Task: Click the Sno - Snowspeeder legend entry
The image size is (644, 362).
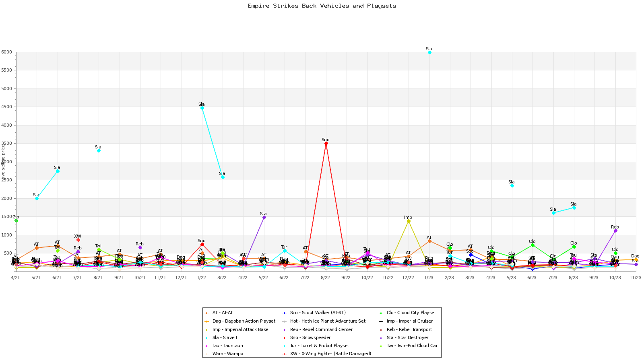Action: click(x=306, y=338)
